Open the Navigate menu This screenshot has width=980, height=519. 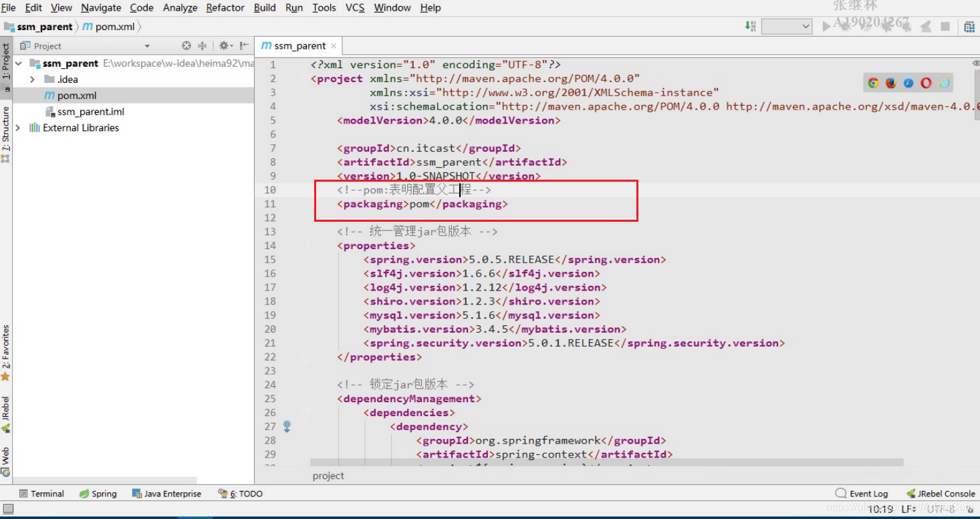(x=101, y=7)
